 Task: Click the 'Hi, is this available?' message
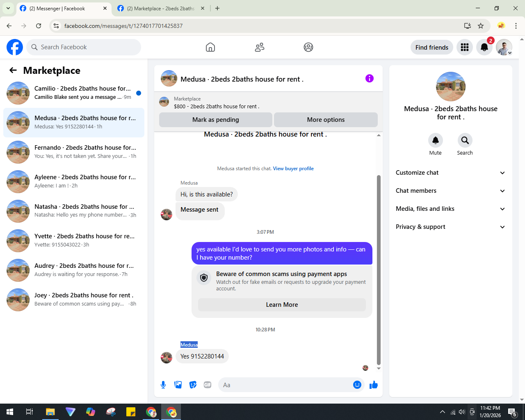click(207, 194)
